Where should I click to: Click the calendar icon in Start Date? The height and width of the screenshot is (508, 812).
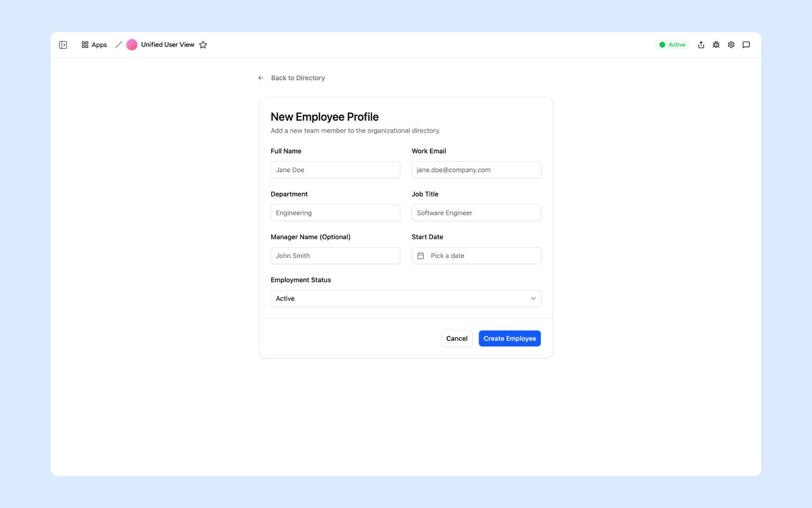tap(421, 256)
